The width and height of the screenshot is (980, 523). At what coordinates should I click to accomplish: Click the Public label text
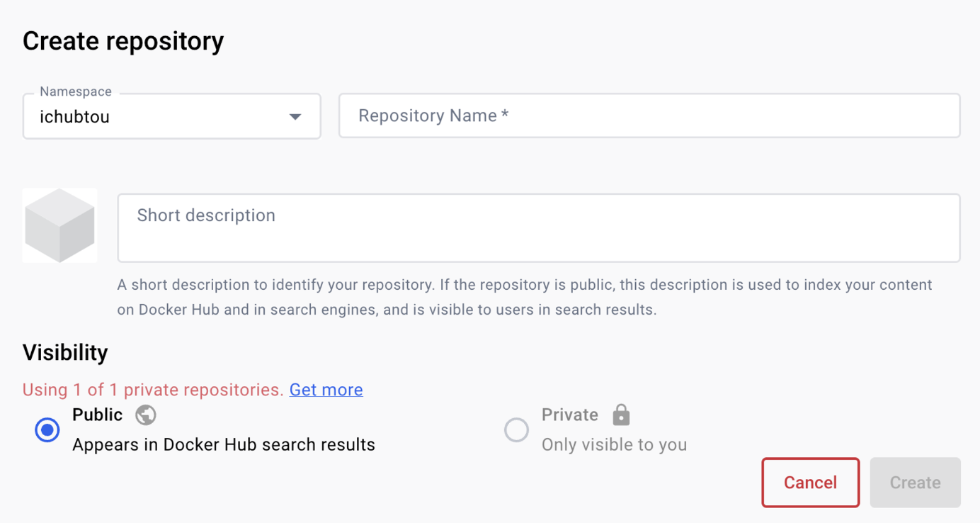98,415
